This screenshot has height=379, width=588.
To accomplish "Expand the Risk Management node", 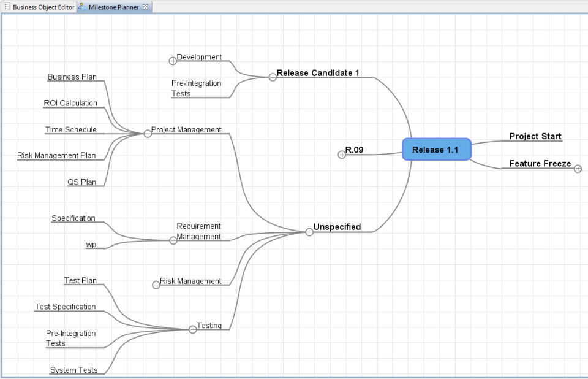I will point(156,285).
